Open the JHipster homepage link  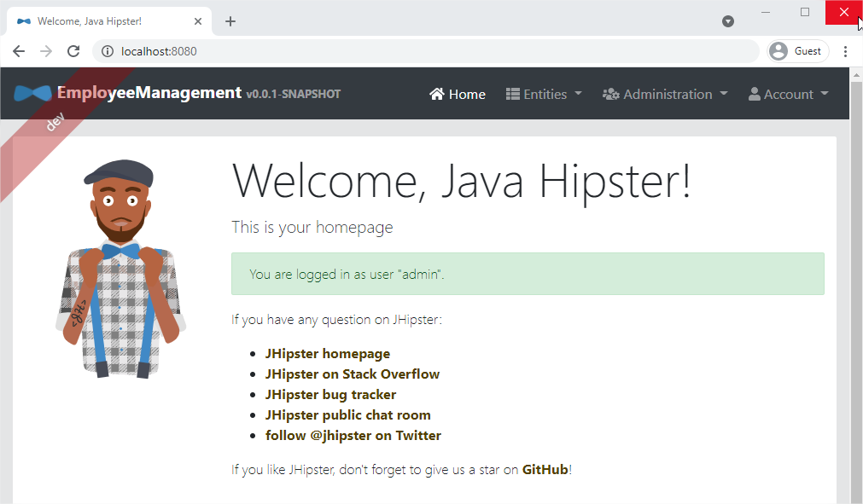tap(327, 353)
